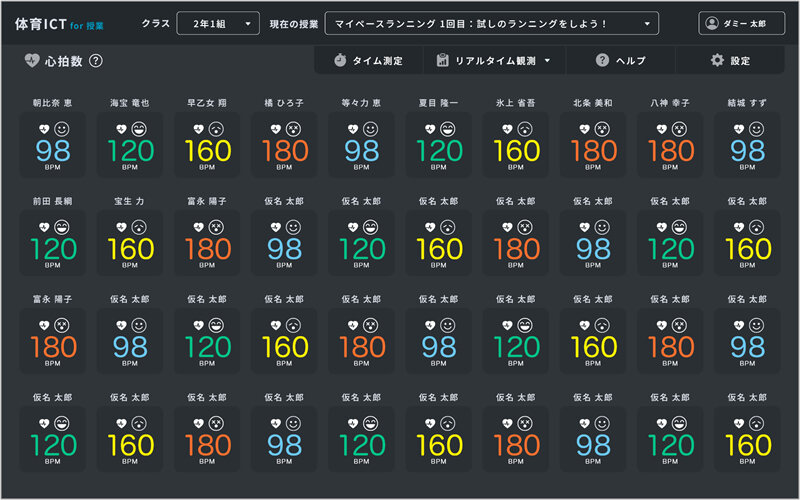The width and height of the screenshot is (800, 500).
Task: Open the タイム測定 menu item
Action: tap(368, 61)
